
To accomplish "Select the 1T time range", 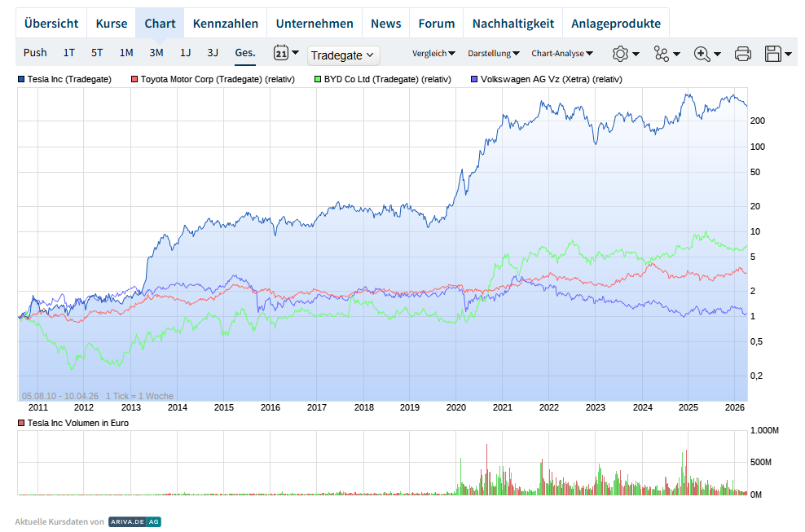I will (x=68, y=53).
